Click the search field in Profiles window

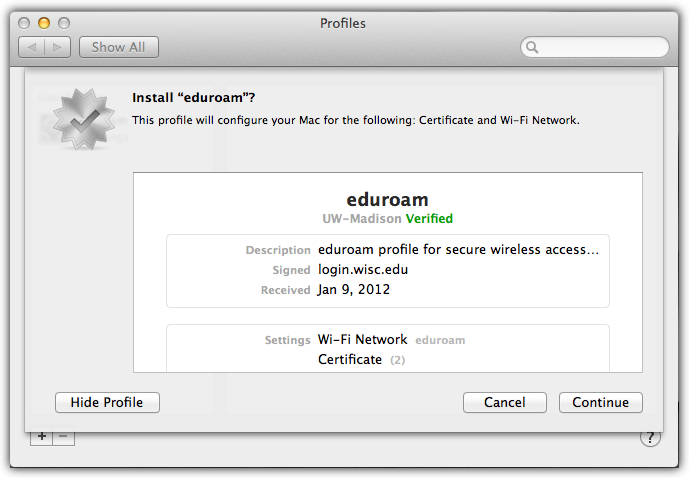coord(595,47)
